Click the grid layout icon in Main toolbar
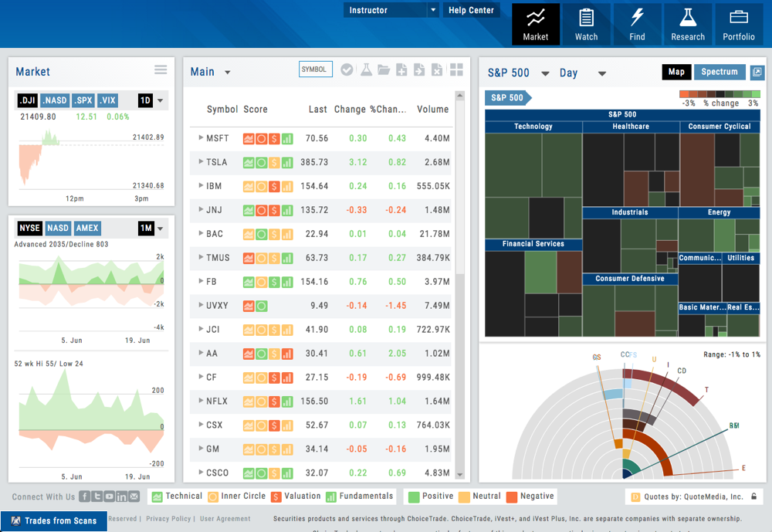Viewport: 772px width, 532px height. click(x=456, y=70)
